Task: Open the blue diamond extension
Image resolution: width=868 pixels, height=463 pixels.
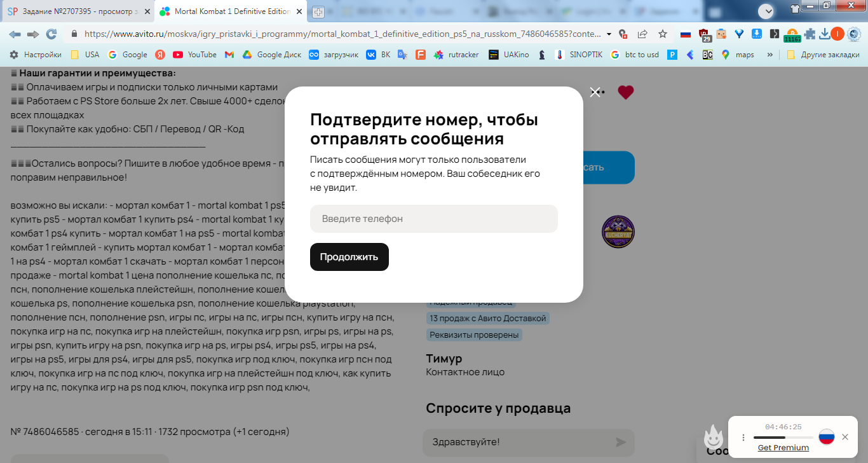Action: tap(739, 34)
